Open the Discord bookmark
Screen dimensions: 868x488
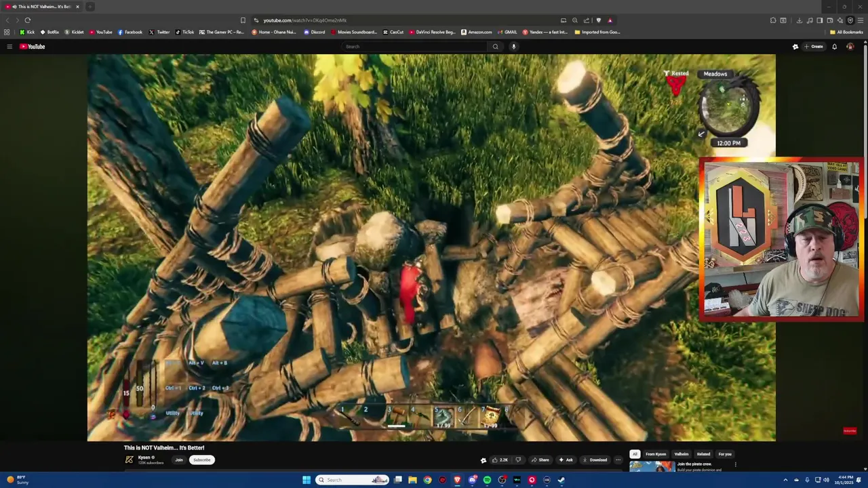click(315, 32)
